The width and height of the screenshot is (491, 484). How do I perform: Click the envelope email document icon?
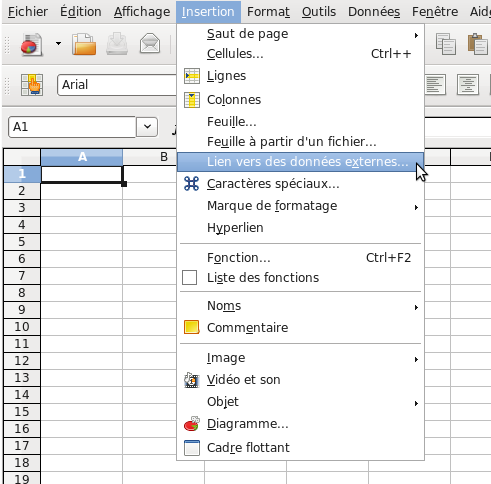pos(150,44)
